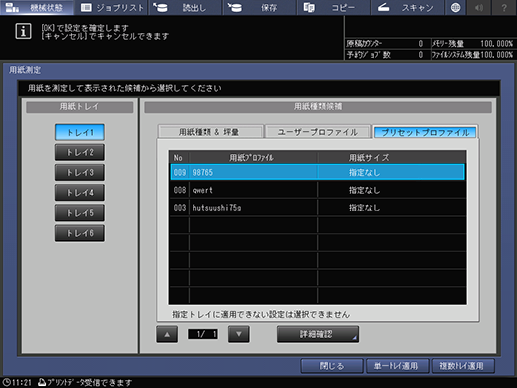The width and height of the screenshot is (517, 388).
Task: Click the 閉じる close button
Action: coord(332,366)
